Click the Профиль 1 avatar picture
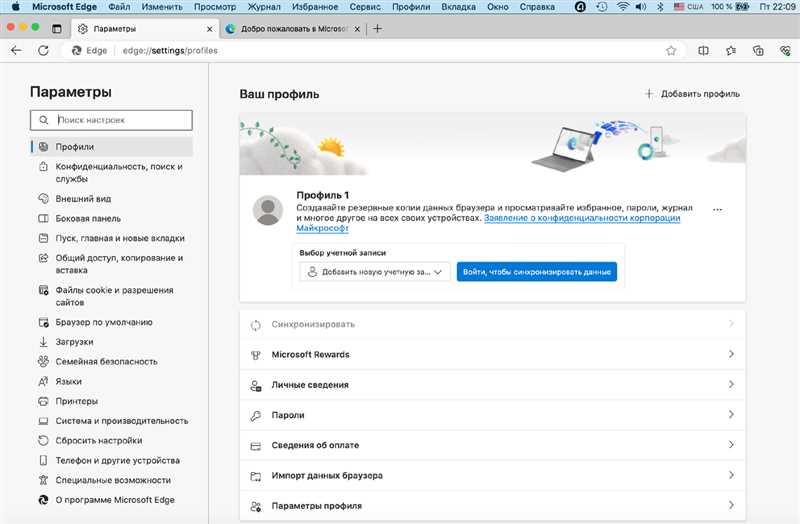Image resolution: width=800 pixels, height=524 pixels. tap(268, 210)
